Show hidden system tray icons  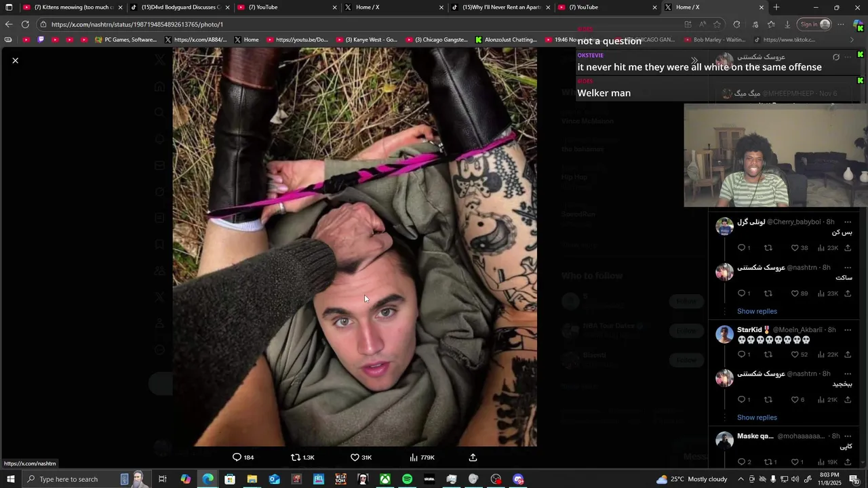pyautogui.click(x=741, y=479)
